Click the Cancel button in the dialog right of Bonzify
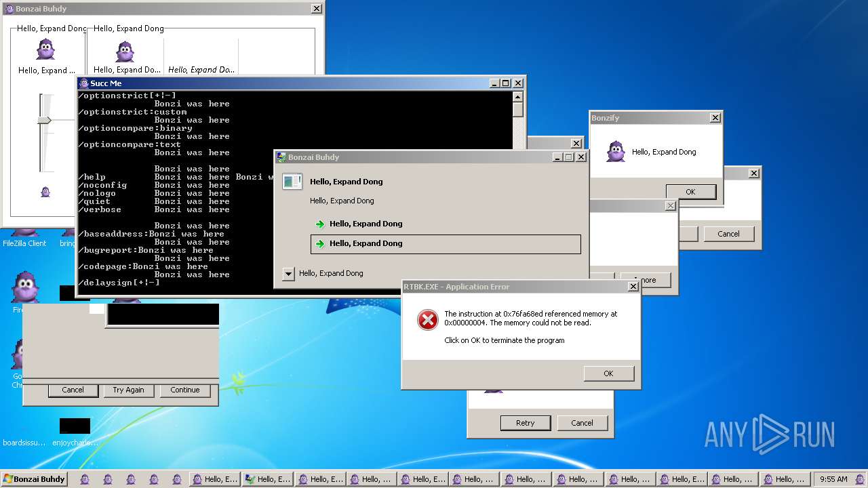This screenshot has width=868, height=488. pyautogui.click(x=728, y=234)
